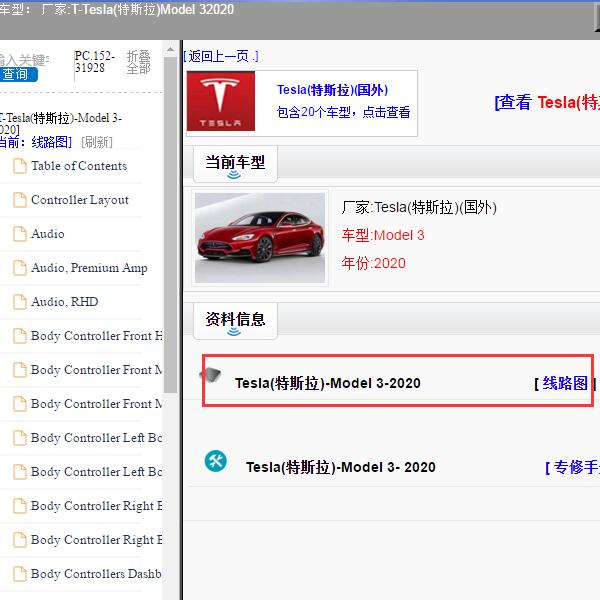
Task: Click the 刷新 refresh link
Action: 97,142
